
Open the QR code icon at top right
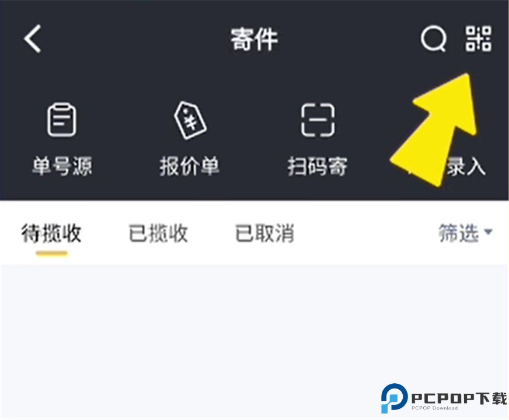coord(479,39)
